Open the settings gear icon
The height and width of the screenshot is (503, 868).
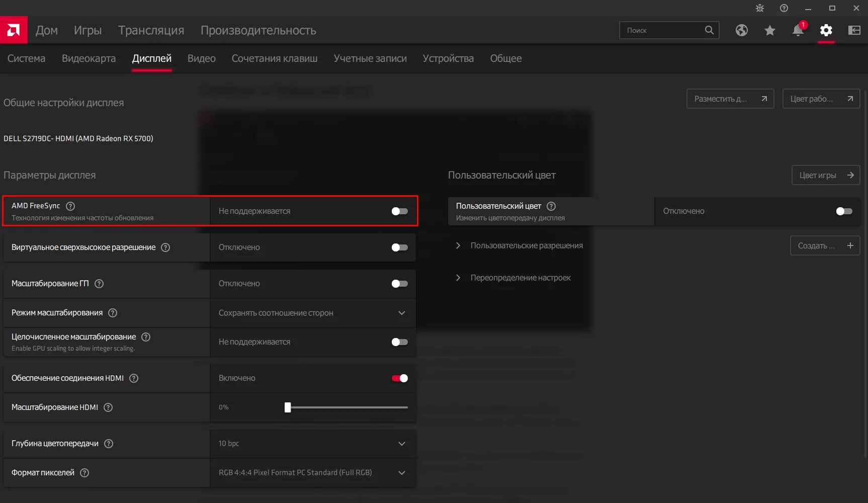point(826,30)
